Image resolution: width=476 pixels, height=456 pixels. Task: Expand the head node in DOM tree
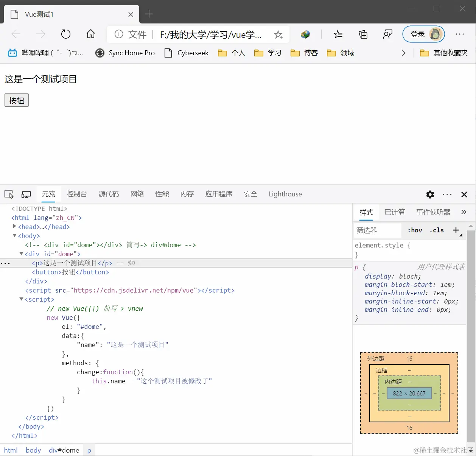coord(14,226)
